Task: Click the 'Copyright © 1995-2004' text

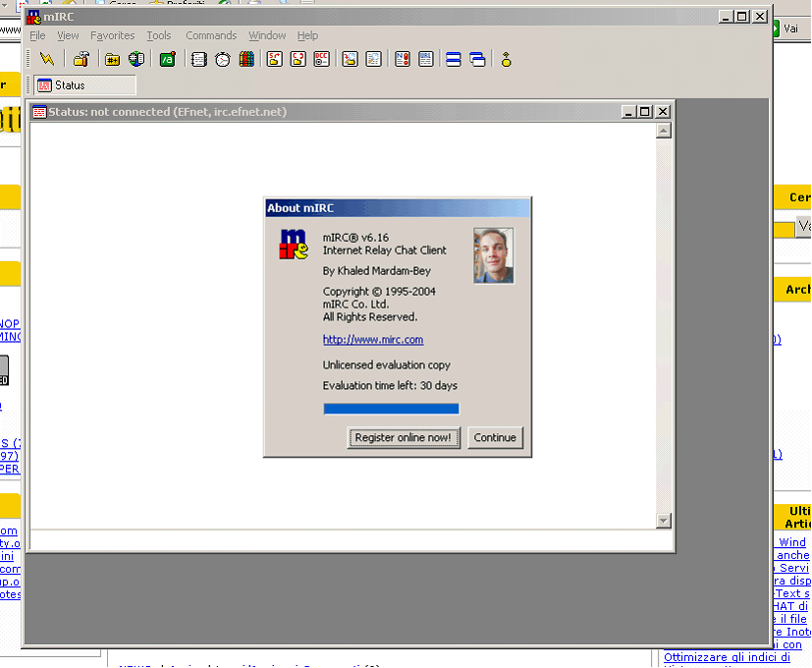Action: [x=379, y=291]
